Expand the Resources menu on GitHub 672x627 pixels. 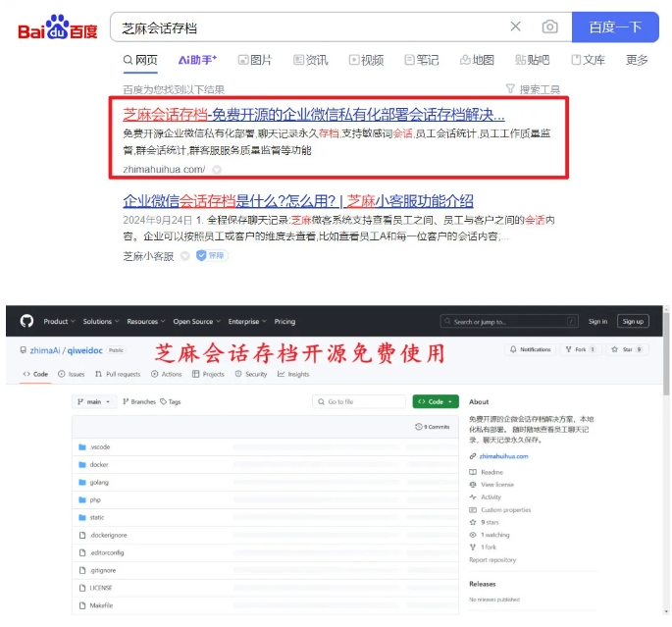pos(146,322)
